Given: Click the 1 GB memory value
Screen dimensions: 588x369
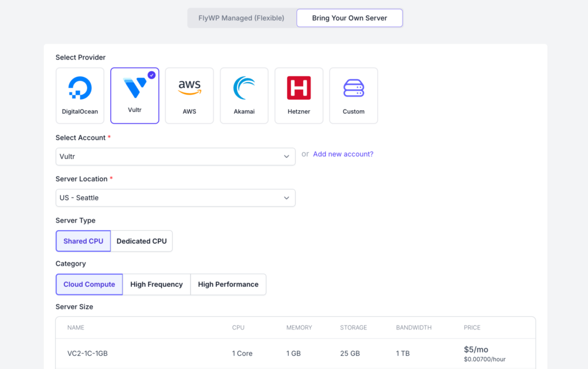Looking at the screenshot, I should tap(293, 354).
